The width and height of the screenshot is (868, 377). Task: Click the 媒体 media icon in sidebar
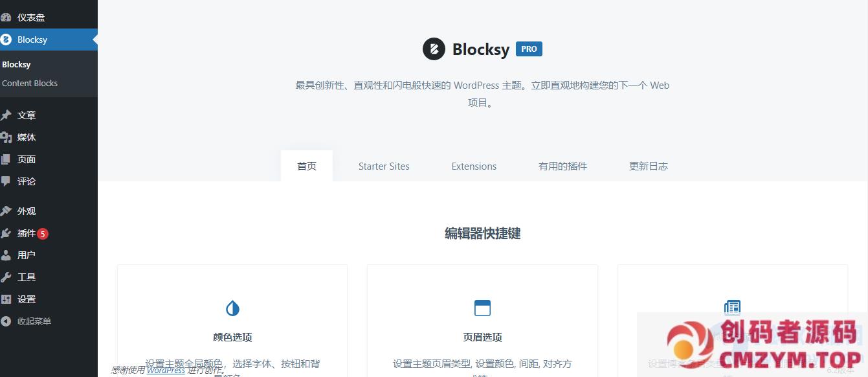[6, 137]
